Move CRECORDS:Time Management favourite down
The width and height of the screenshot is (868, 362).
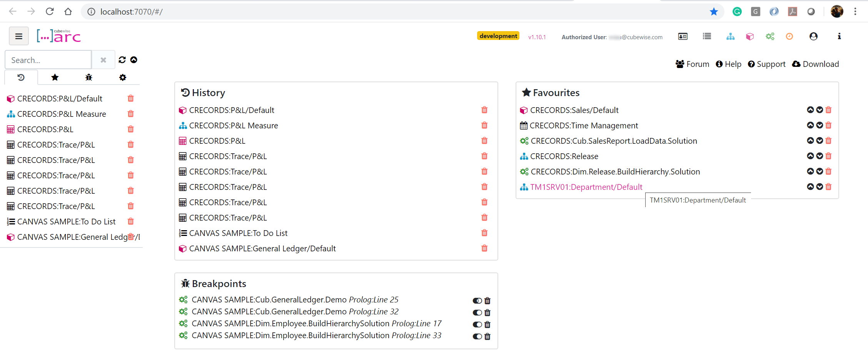click(x=820, y=125)
